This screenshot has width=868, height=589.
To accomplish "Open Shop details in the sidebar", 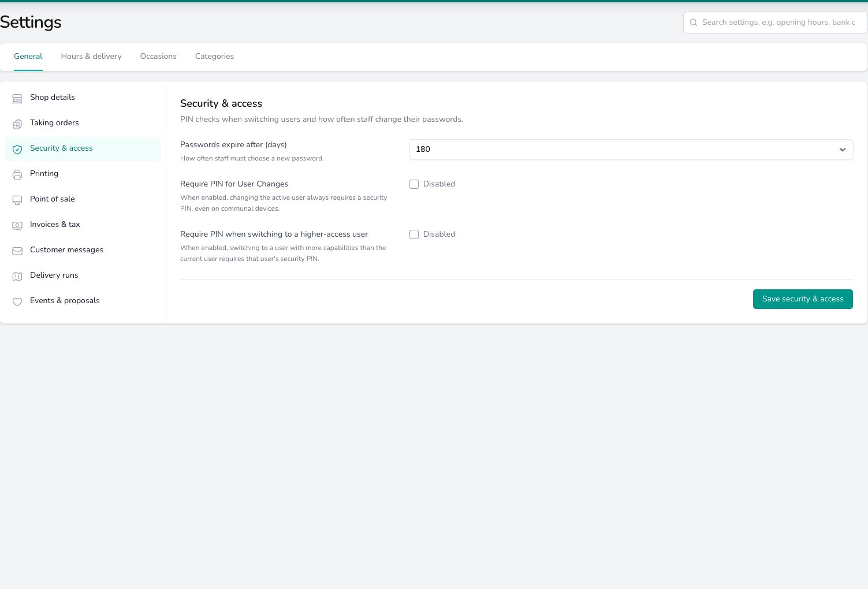I will point(83,98).
